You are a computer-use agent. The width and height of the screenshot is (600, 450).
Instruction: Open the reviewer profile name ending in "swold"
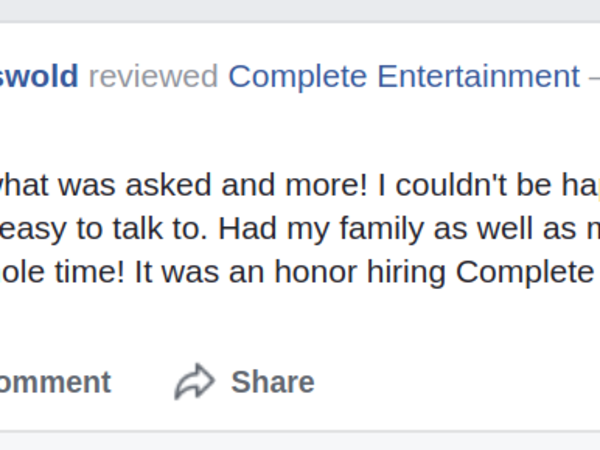tap(39, 76)
